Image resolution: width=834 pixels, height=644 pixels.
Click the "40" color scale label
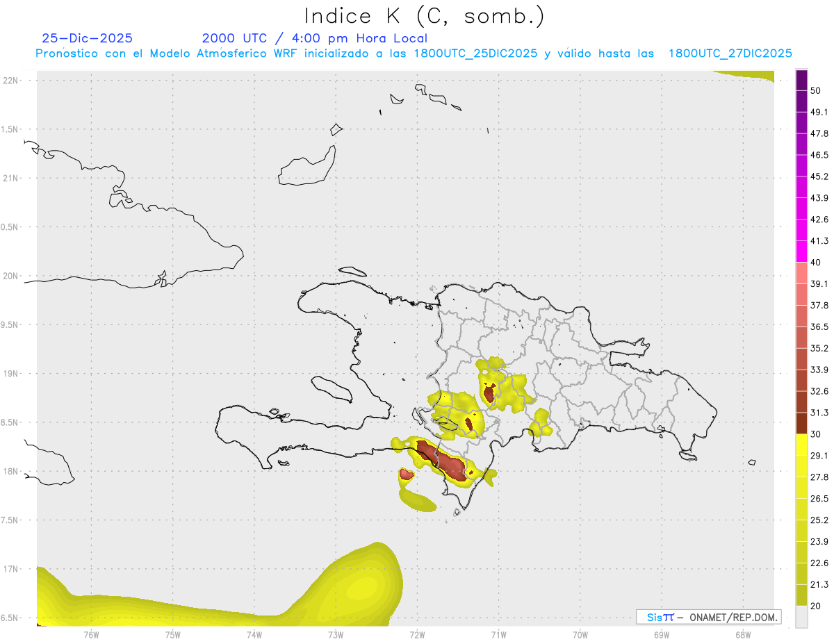[816, 263]
